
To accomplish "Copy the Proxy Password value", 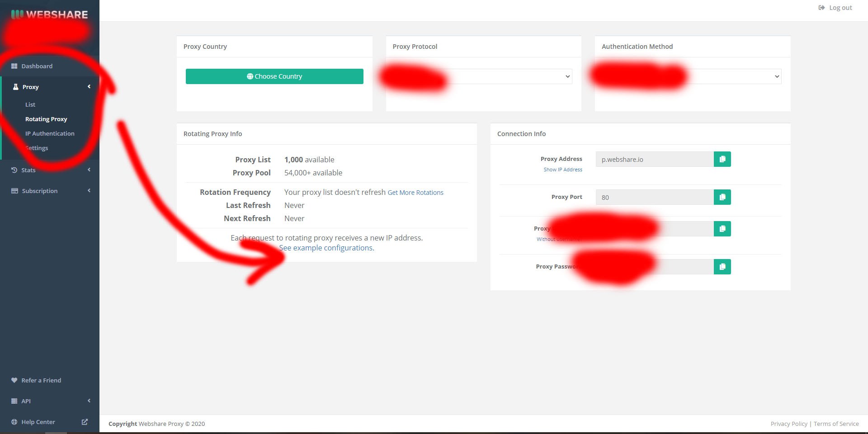I will pyautogui.click(x=722, y=267).
